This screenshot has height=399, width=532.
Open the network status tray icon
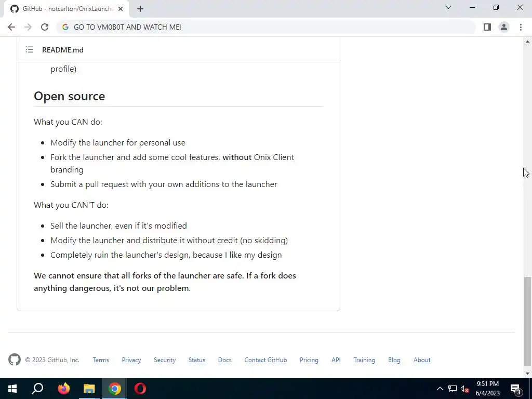[x=453, y=389]
